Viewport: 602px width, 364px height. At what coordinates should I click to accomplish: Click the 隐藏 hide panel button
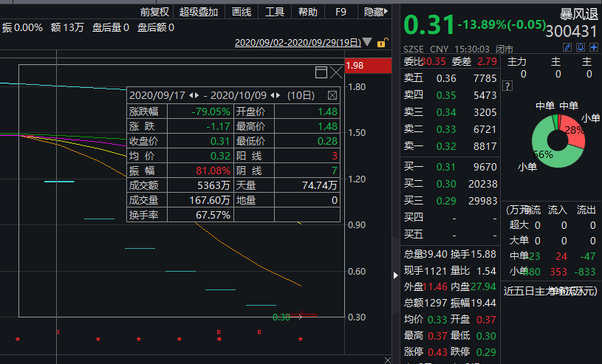click(x=375, y=12)
